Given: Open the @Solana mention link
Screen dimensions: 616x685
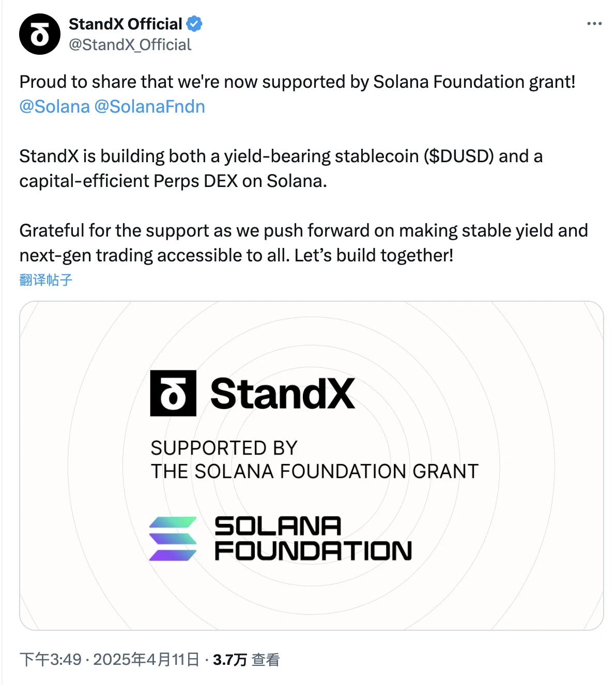Looking at the screenshot, I should point(54,106).
